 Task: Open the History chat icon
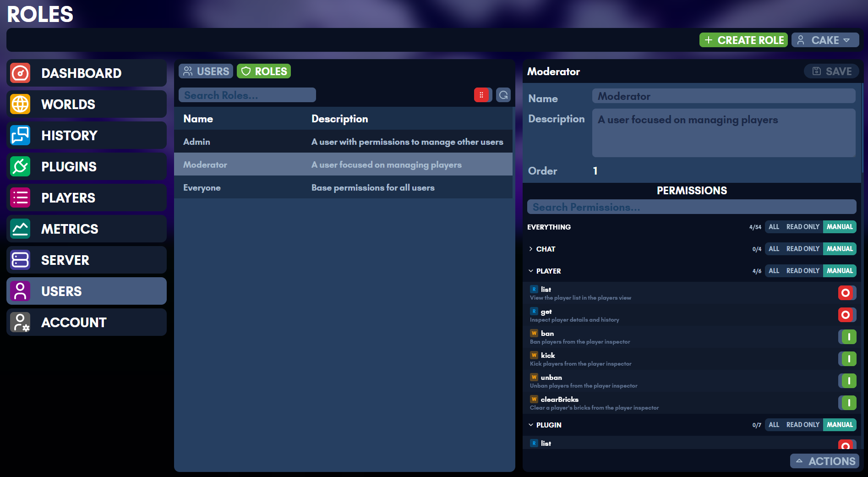point(20,135)
